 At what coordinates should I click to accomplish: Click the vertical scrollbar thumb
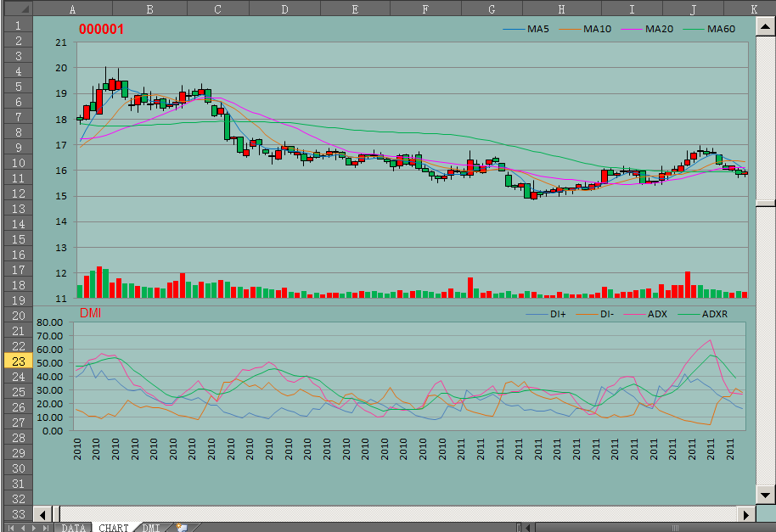click(766, 204)
